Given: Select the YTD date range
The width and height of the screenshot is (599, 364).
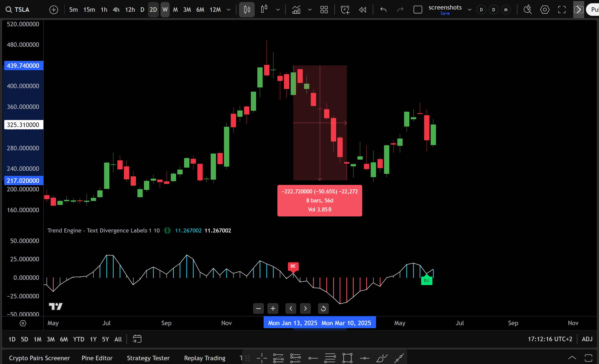Looking at the screenshot, I should coord(79,339).
